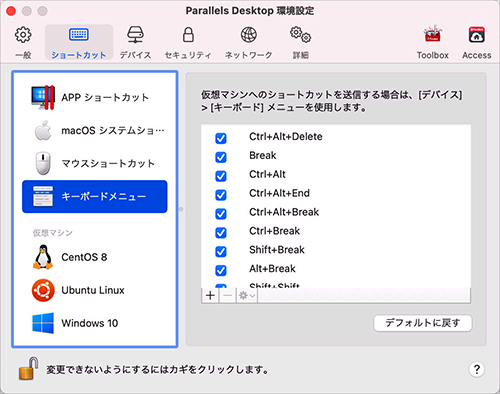Open help with the question mark button
This screenshot has height=394, width=500.
coord(477,369)
